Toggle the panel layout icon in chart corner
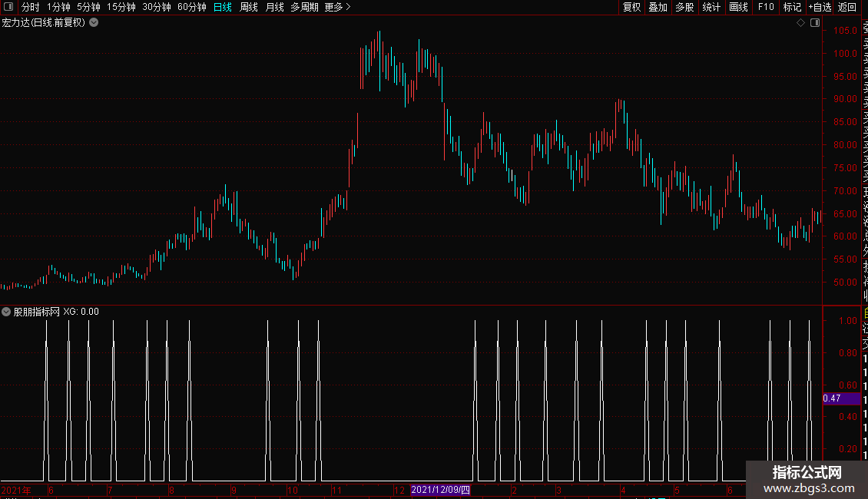Screen dimensions: 868x499 tap(815, 23)
